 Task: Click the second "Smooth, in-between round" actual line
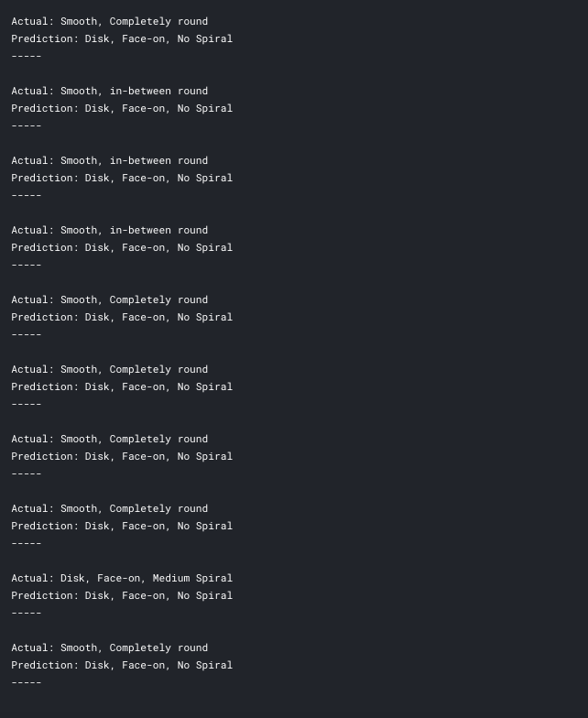coord(109,160)
